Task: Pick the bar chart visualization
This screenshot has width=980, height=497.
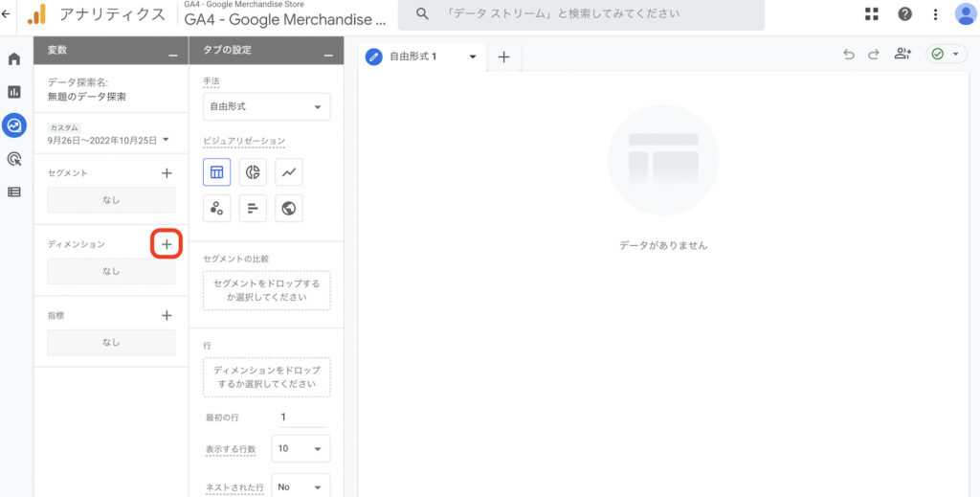Action: 253,208
